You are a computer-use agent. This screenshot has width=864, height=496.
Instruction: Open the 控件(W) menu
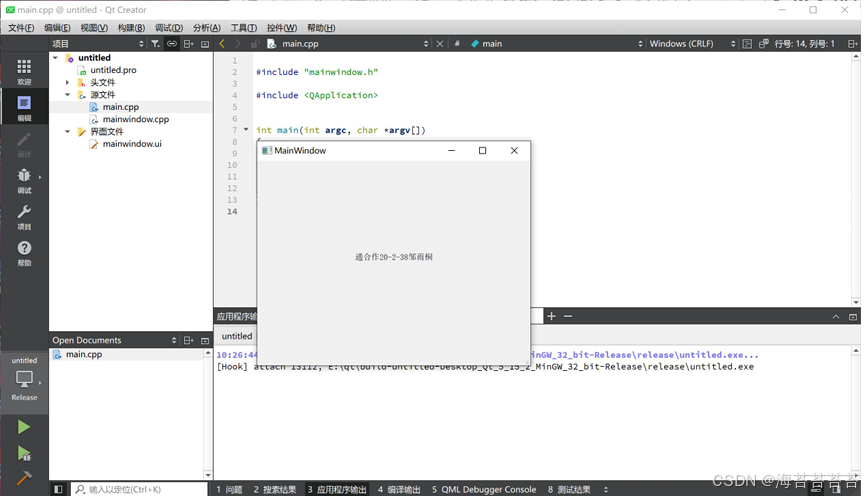pyautogui.click(x=282, y=28)
